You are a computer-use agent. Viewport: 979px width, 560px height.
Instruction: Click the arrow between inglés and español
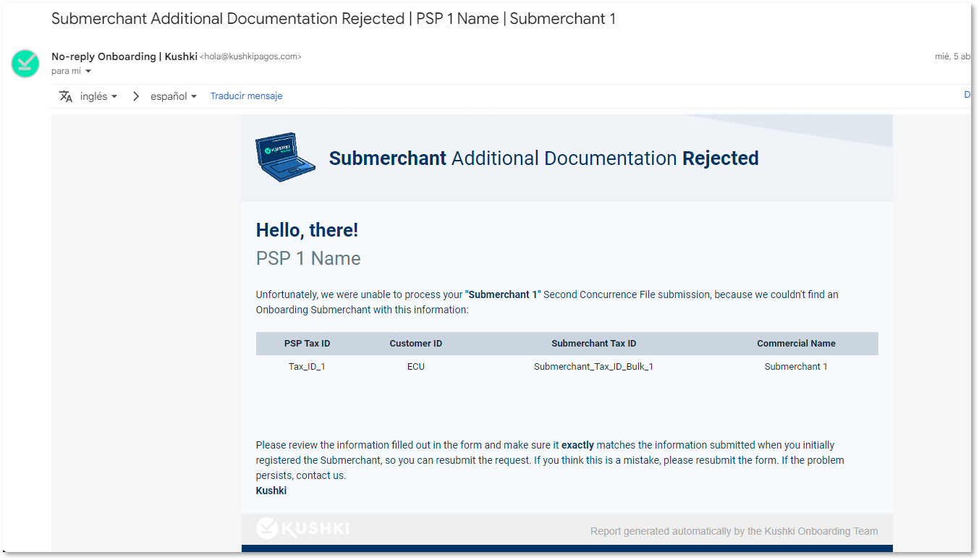point(135,96)
